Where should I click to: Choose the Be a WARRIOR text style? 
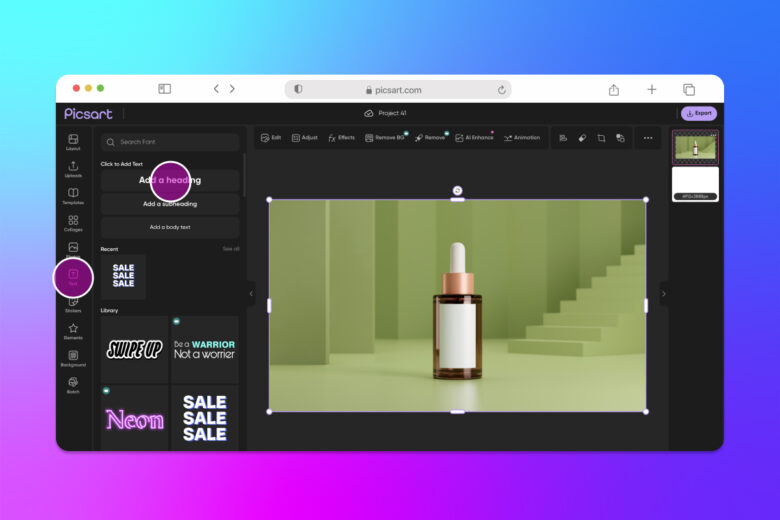pos(204,349)
